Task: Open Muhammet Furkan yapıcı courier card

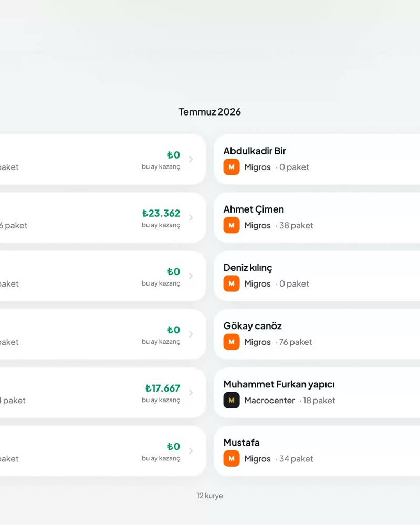Action: (x=317, y=392)
